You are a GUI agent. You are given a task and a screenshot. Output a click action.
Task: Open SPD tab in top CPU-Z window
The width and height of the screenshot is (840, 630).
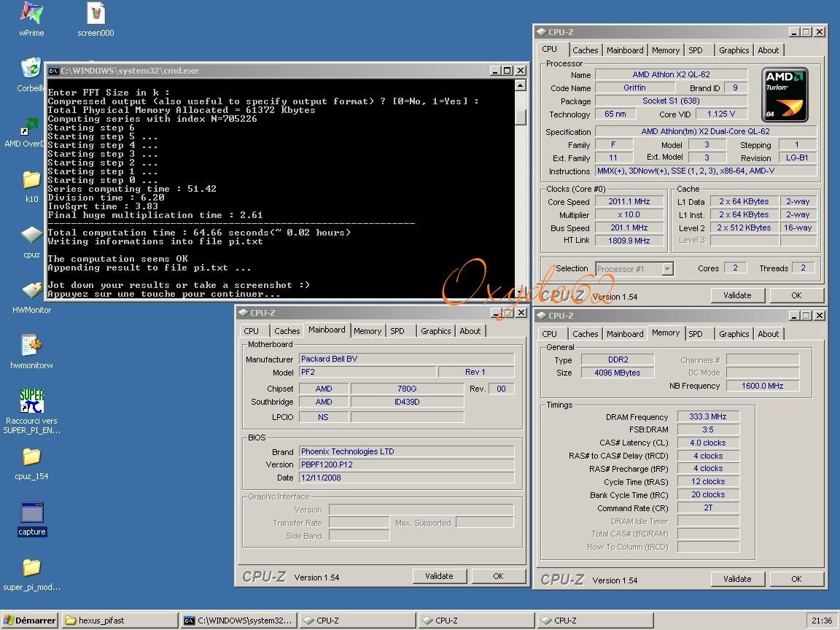tap(696, 50)
